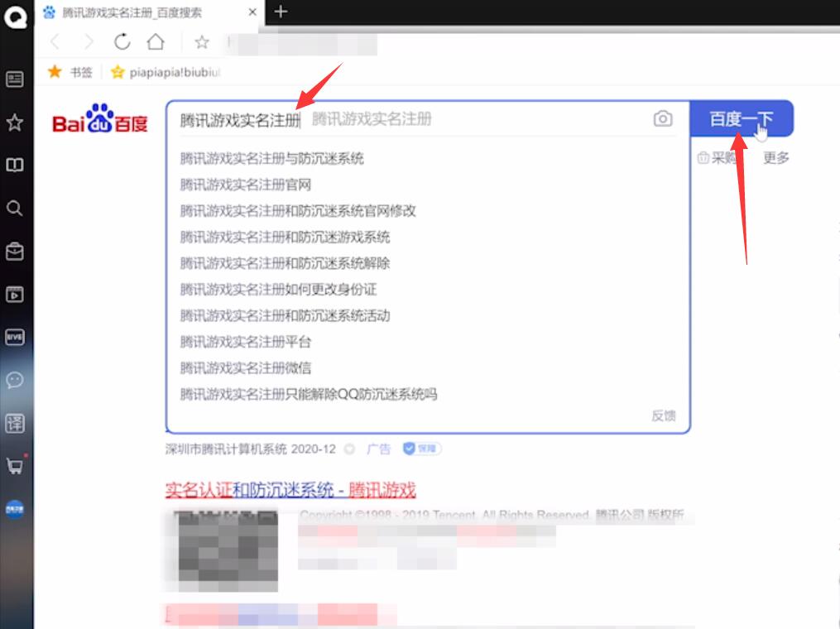840x629 pixels.
Task: Choose suggestion ending with 防沉迷系统解除
Action: [285, 264]
